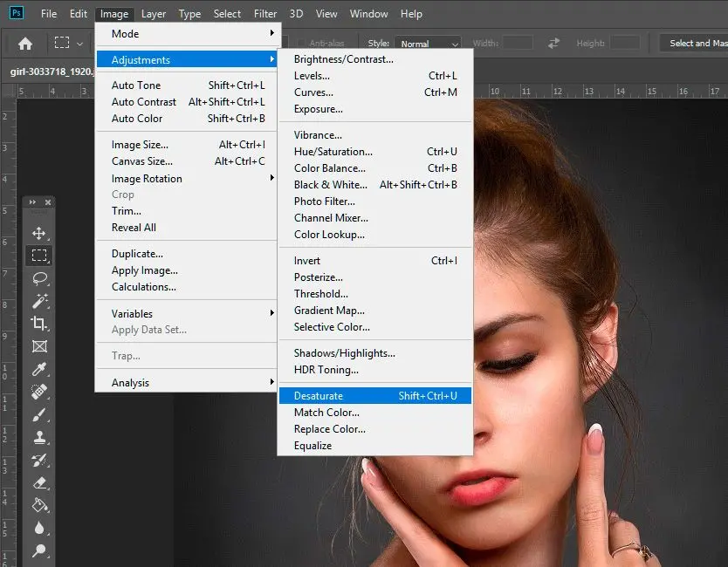Open the Filter menu
Screen dimensions: 728x567
(264, 13)
